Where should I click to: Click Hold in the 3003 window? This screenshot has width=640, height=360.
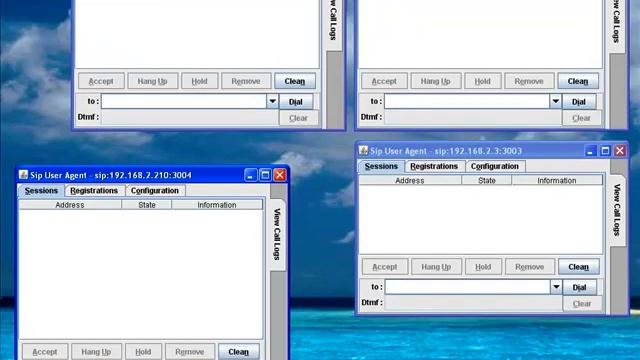click(483, 267)
